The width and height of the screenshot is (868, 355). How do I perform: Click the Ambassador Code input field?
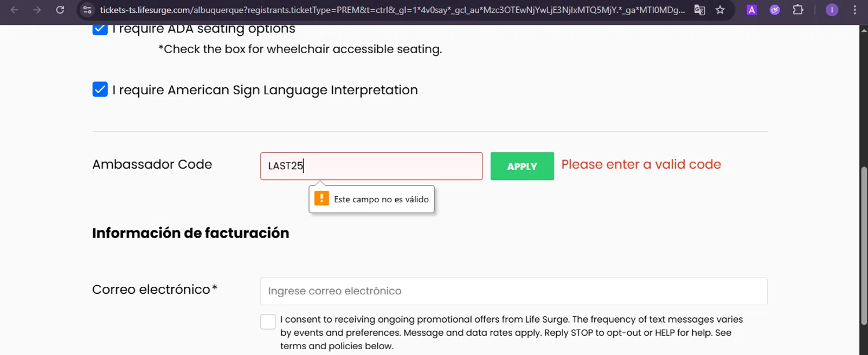pos(371,166)
